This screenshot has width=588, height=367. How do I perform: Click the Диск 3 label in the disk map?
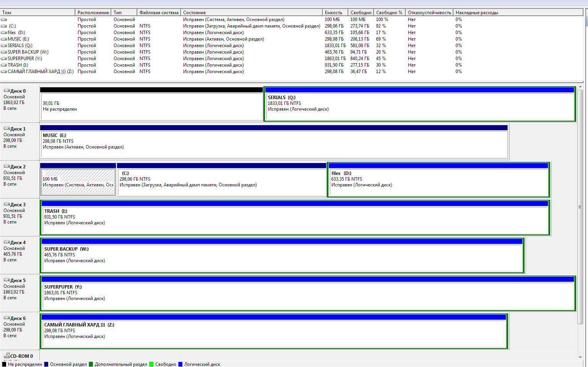18,205
